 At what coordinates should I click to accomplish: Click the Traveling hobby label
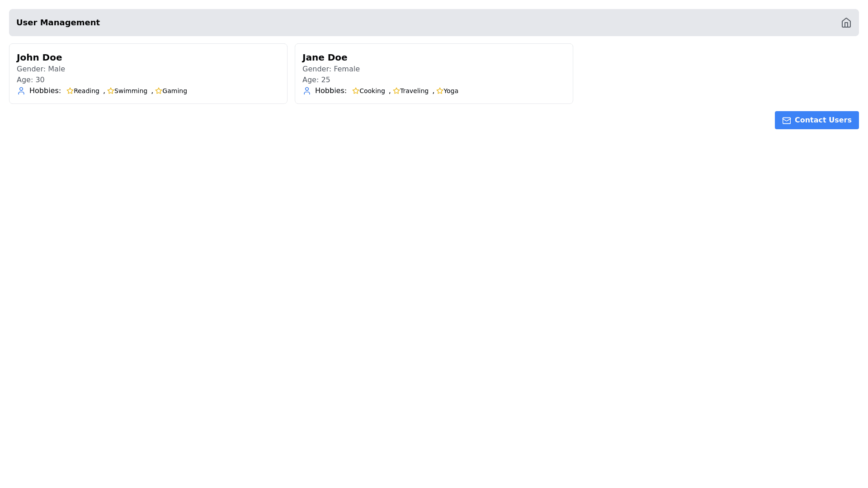click(x=414, y=91)
